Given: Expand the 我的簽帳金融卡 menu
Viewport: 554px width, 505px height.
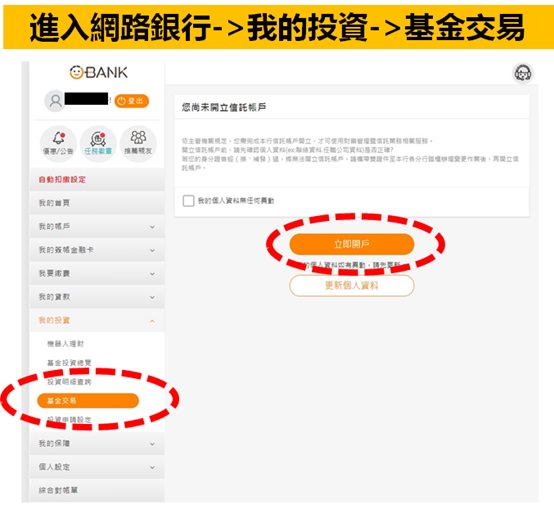Looking at the screenshot, I should (97, 250).
